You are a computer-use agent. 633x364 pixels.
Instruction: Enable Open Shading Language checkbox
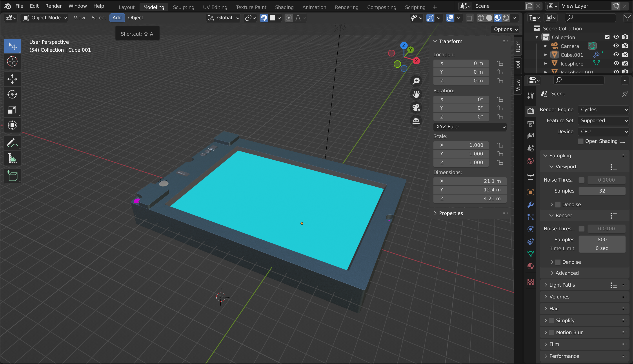click(580, 141)
